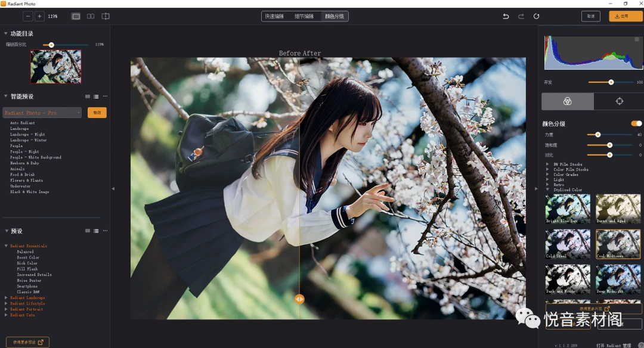The image size is (644, 348).
Task: Select the Fill Flash preset
Action: (27, 269)
